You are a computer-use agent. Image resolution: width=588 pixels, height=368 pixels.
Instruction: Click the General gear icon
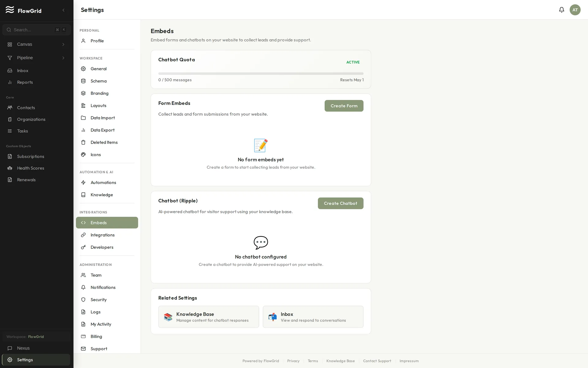[83, 69]
